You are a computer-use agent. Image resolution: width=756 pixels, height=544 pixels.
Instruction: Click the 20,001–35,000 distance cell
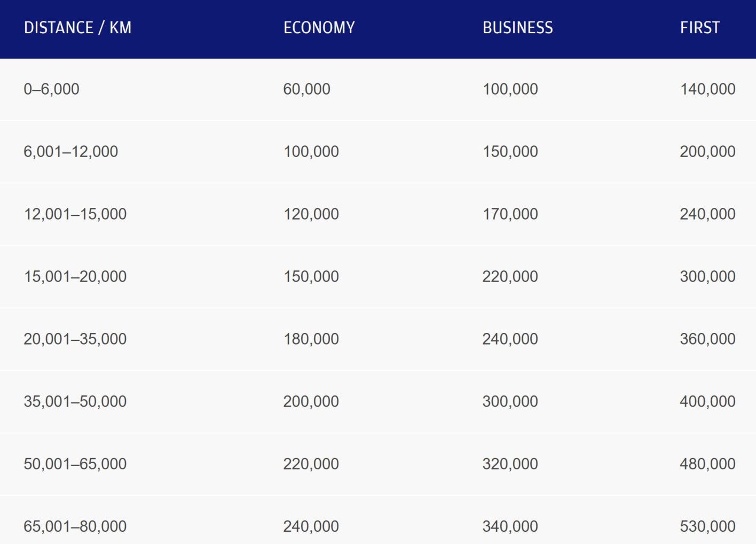[75, 339]
